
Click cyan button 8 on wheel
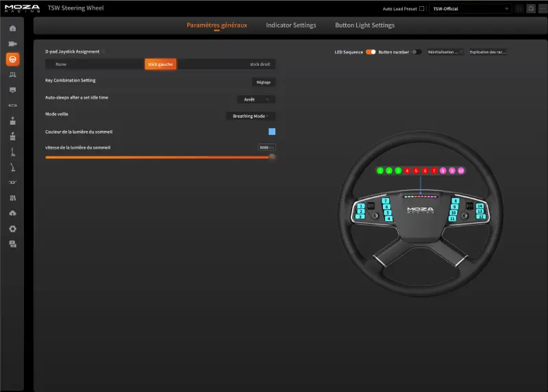click(455, 201)
